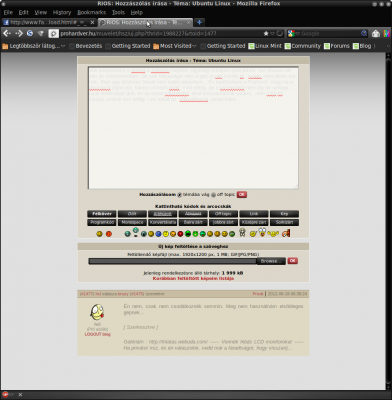This screenshot has height=400, width=392.
Task: Insert the orange-red smiley next to the first one
Action: (x=109, y=234)
